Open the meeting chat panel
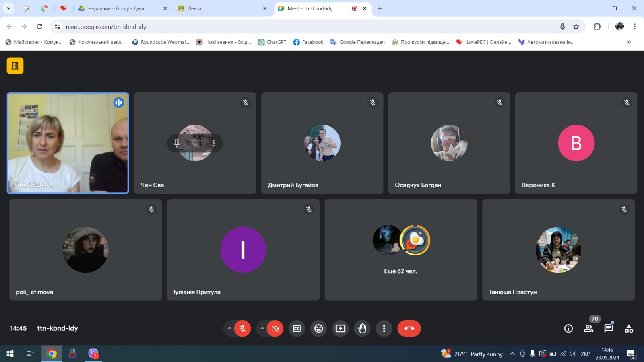The width and height of the screenshot is (644, 362). point(609,329)
